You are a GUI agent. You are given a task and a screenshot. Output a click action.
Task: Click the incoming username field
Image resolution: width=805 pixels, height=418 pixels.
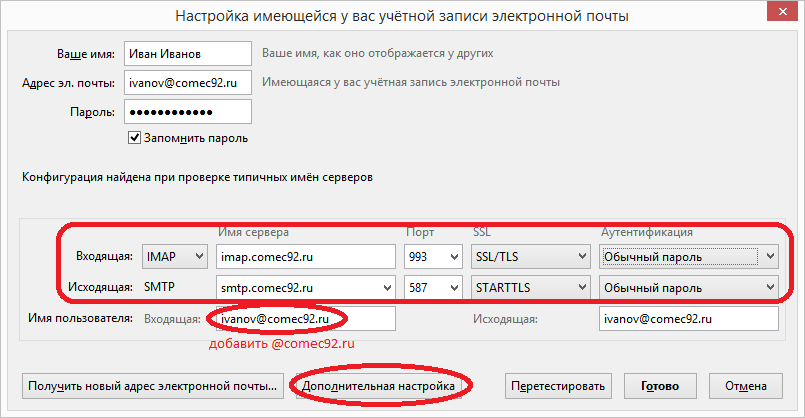coord(300,319)
